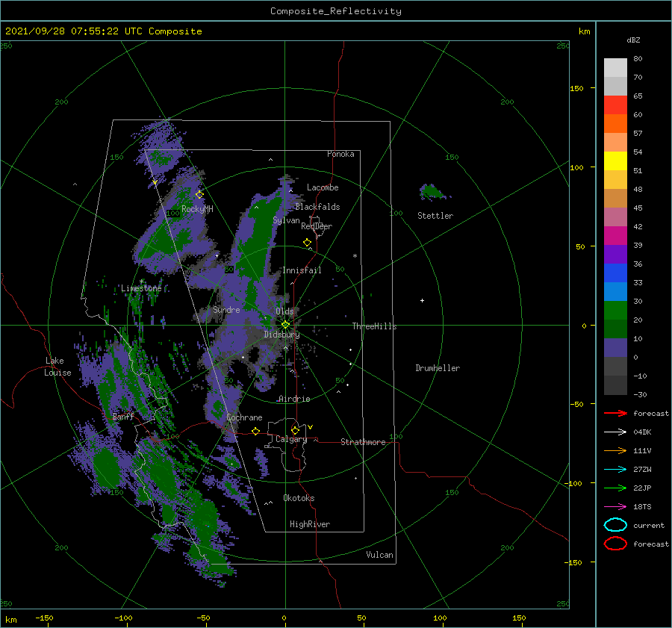Select the magenta 18TS arrow legend icon
672x628 pixels.
point(615,507)
